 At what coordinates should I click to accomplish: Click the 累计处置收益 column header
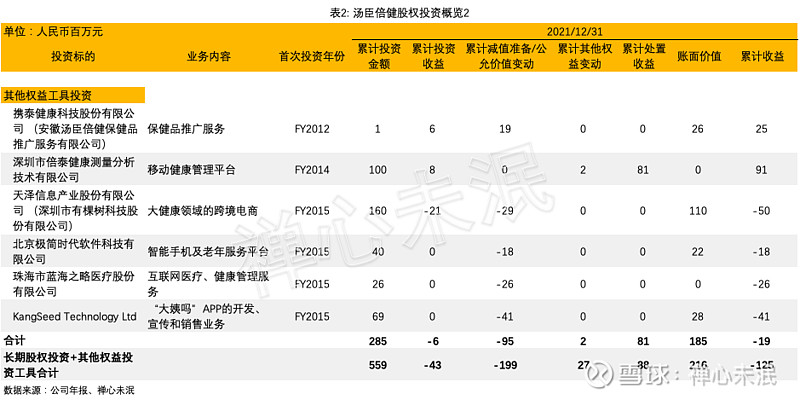644,56
